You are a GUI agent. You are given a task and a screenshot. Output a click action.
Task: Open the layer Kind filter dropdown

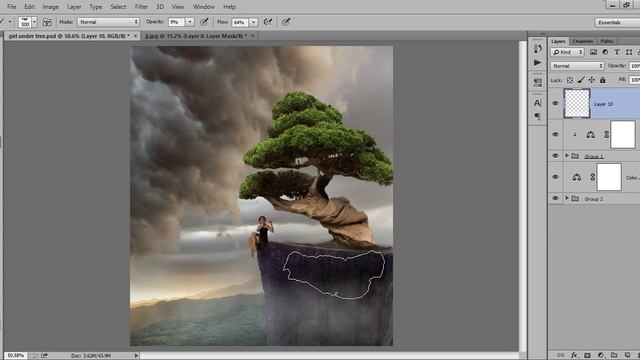point(568,52)
